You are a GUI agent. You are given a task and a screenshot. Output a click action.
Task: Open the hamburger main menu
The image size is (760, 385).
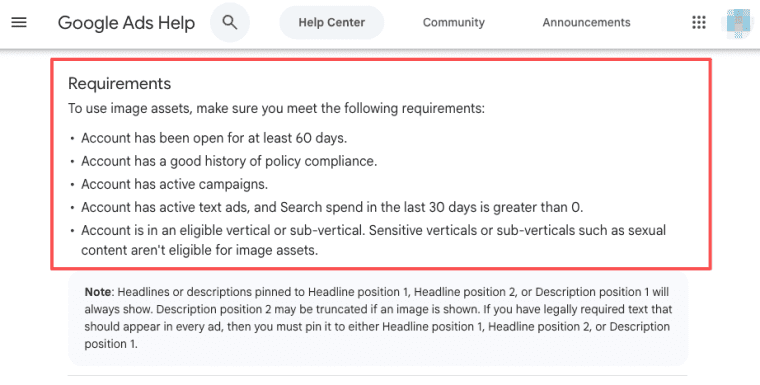coord(19,22)
